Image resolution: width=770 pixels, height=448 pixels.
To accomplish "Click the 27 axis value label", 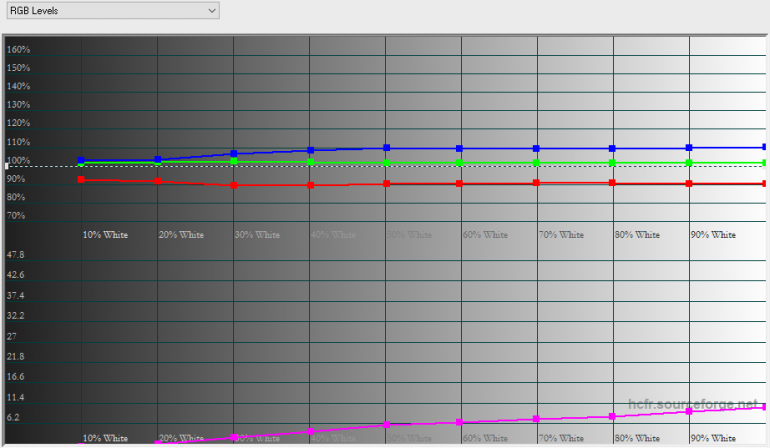I will [x=12, y=336].
